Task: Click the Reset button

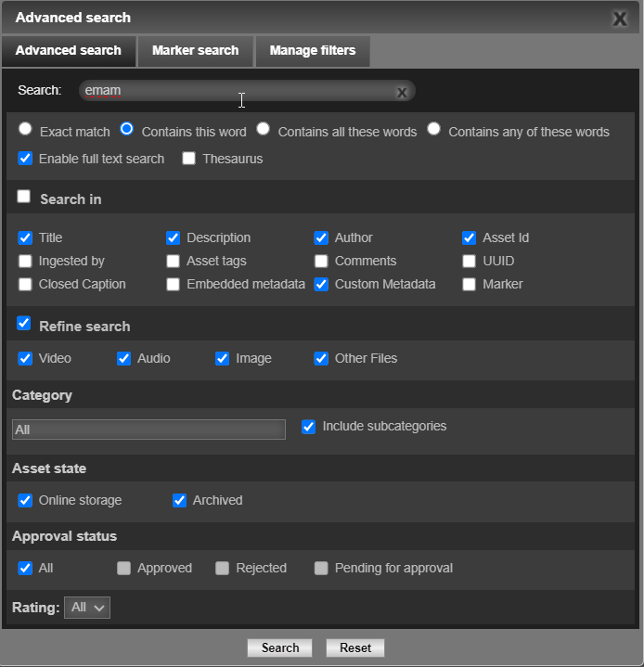Action: 355,648
